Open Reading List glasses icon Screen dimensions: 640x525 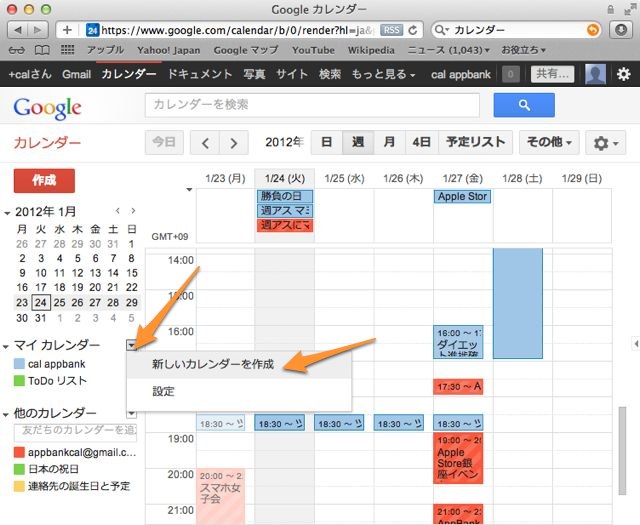tap(17, 50)
